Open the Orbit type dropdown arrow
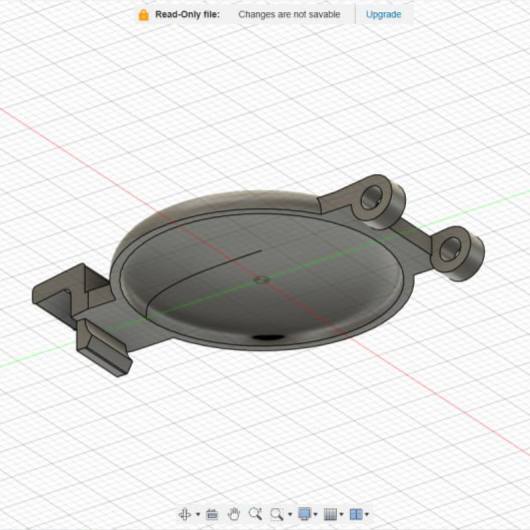Viewport: 530px width, 530px height. pyautogui.click(x=198, y=514)
